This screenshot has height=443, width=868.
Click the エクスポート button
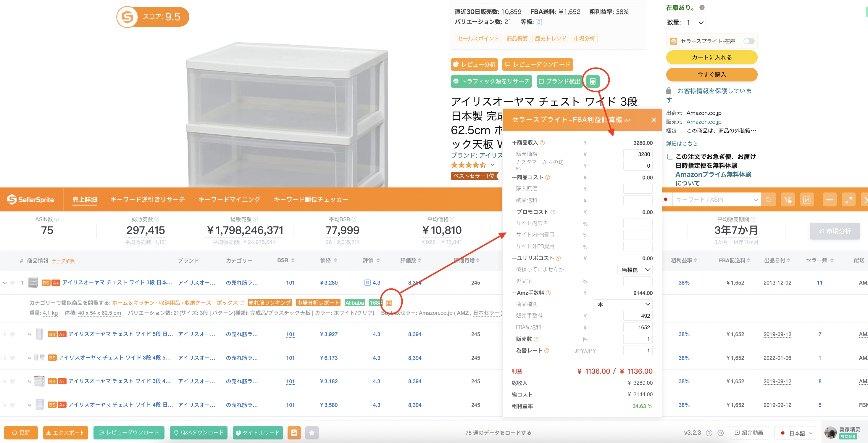click(66, 433)
